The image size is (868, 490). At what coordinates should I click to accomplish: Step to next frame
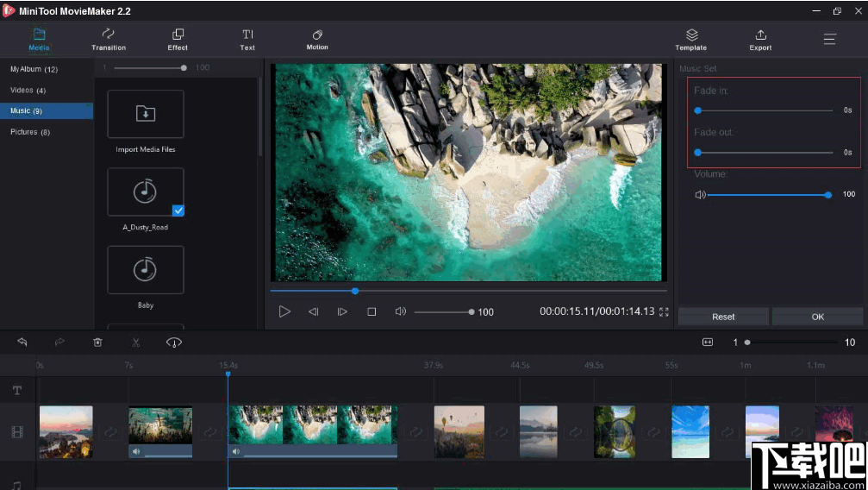pyautogui.click(x=342, y=312)
